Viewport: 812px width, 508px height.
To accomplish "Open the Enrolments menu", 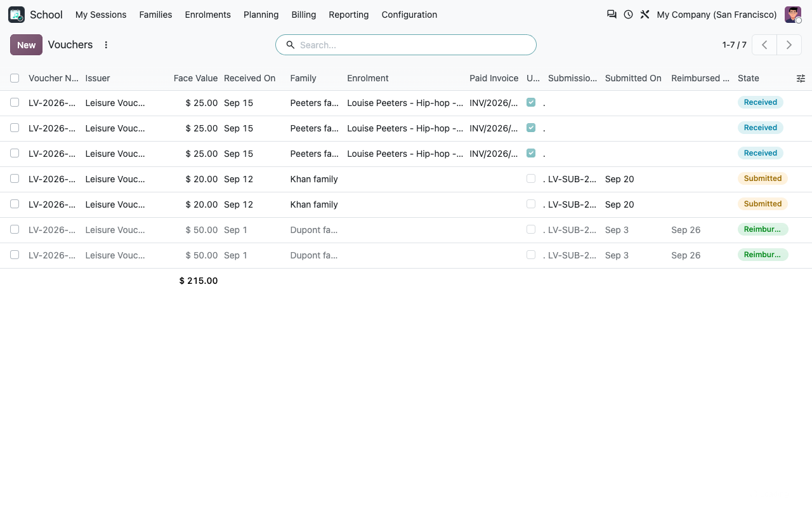I will pyautogui.click(x=207, y=15).
